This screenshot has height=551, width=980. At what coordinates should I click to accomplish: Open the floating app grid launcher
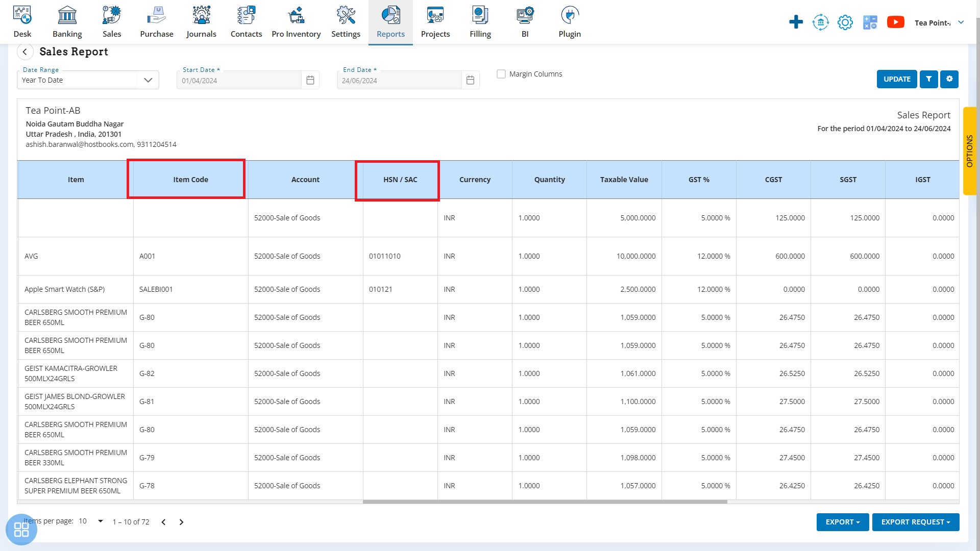(21, 530)
